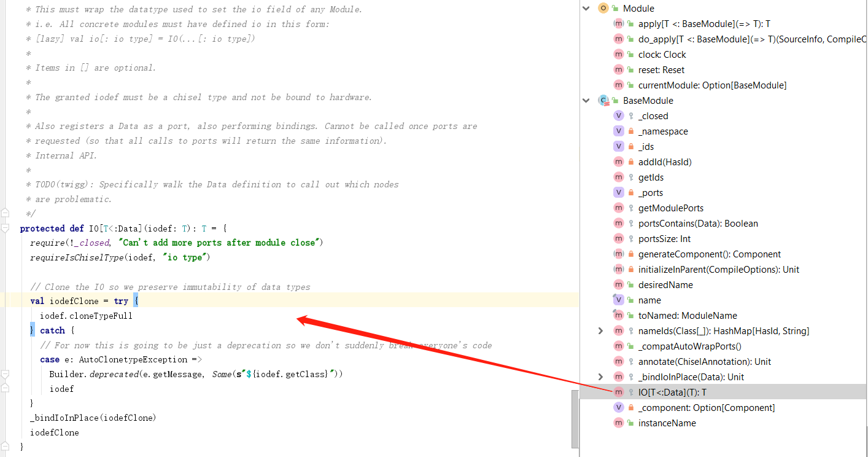Collapse the Module node in structure tree
The image size is (868, 457).
pos(586,9)
